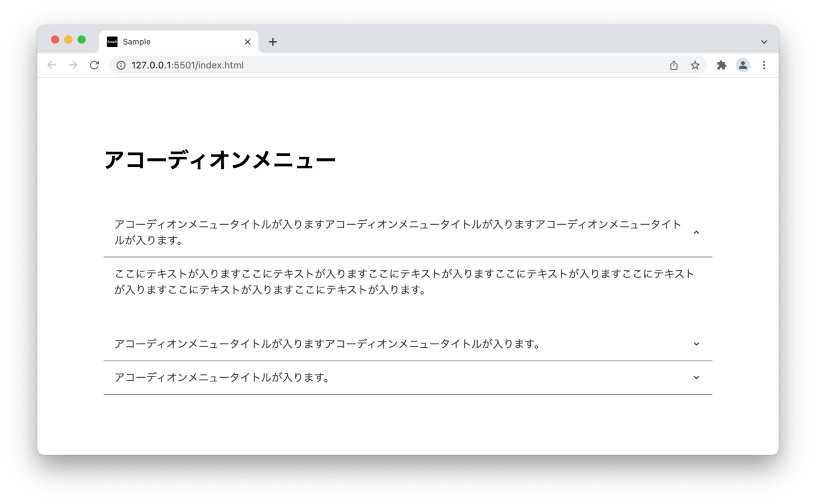Open the browser extensions puzzle icon

point(721,65)
